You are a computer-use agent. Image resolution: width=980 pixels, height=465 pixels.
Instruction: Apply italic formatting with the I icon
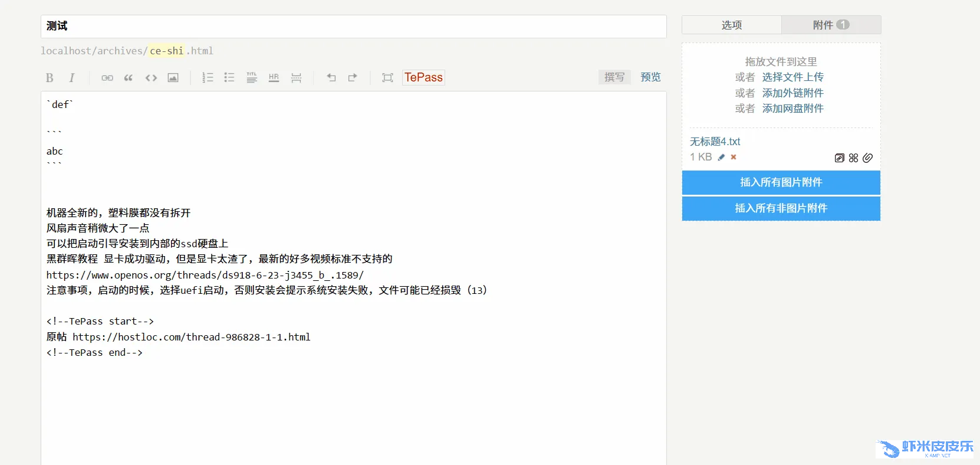[71, 78]
